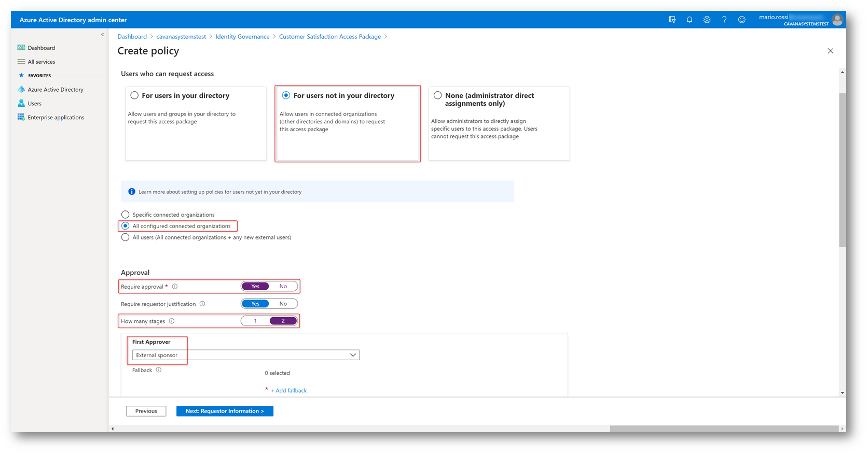Click the All services list icon
This screenshot has height=454, width=868.
pyautogui.click(x=21, y=62)
